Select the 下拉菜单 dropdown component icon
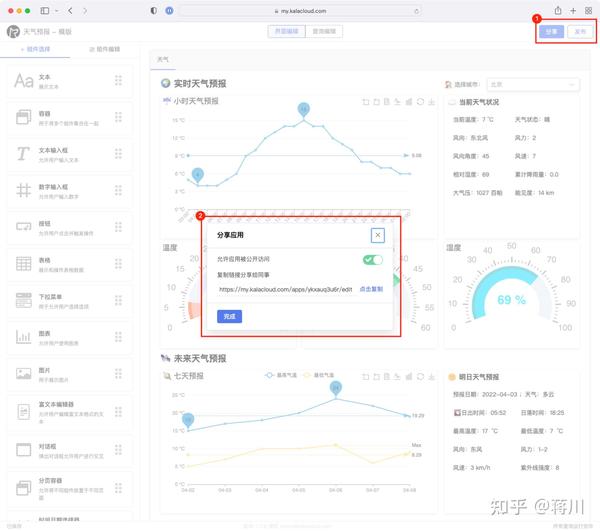 [24, 300]
